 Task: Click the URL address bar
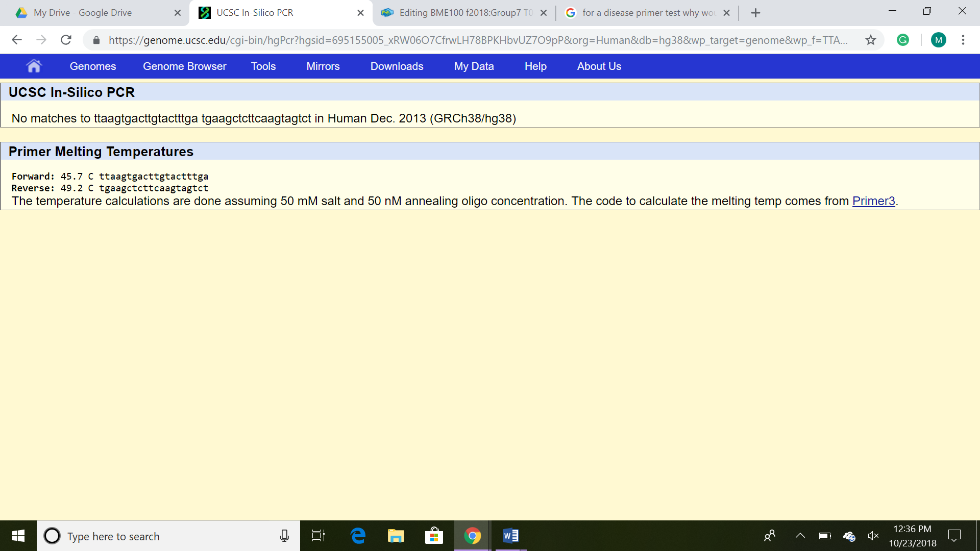tap(477, 40)
